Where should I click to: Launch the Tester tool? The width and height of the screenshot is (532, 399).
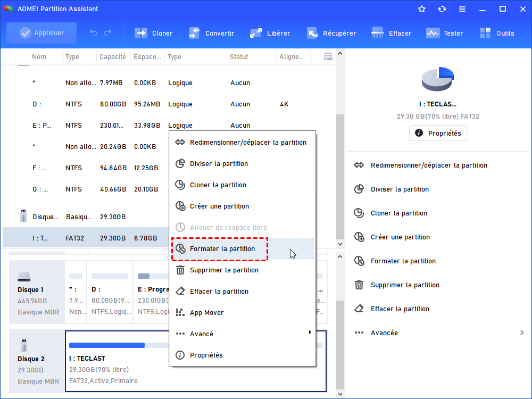pos(433,33)
